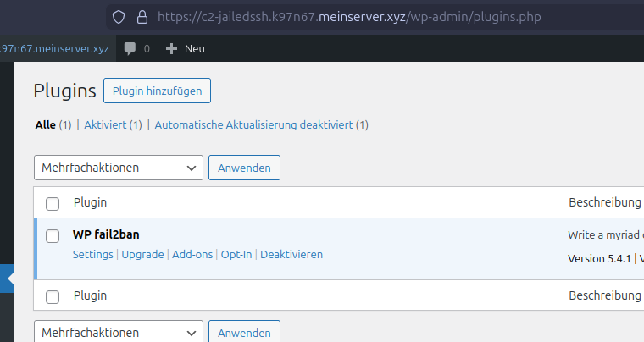
Task: Click the shield tracking protection icon
Action: [x=119, y=17]
